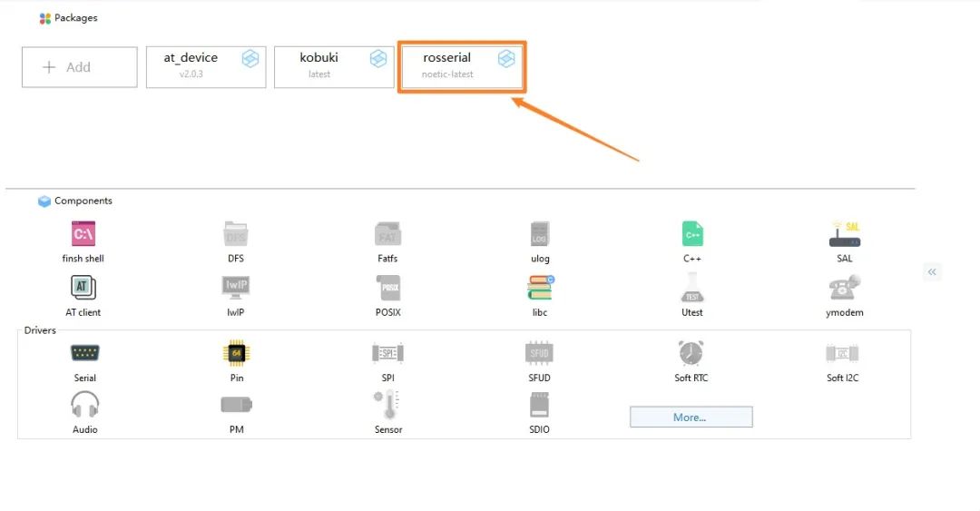Enable the lwIP component icon
Screen dimensions: 980x511
[x=236, y=288]
